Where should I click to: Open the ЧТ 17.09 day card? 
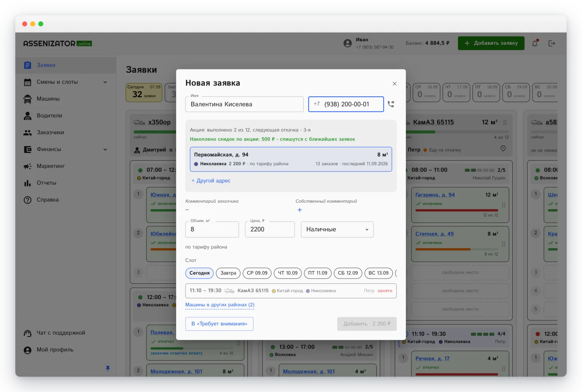[x=457, y=92]
